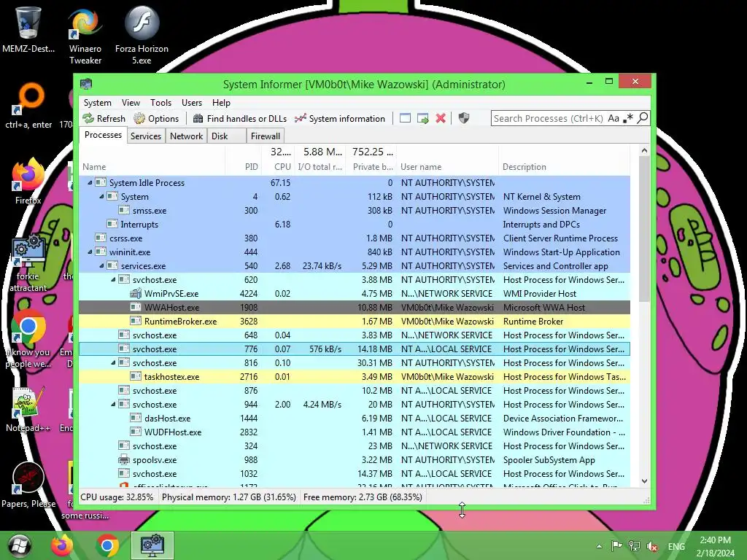
Task: Click the red X terminate icon
Action: pos(441,119)
